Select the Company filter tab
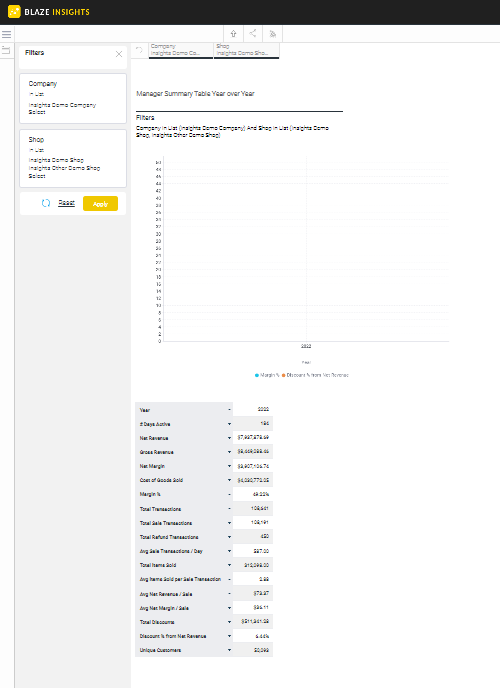 click(x=181, y=50)
